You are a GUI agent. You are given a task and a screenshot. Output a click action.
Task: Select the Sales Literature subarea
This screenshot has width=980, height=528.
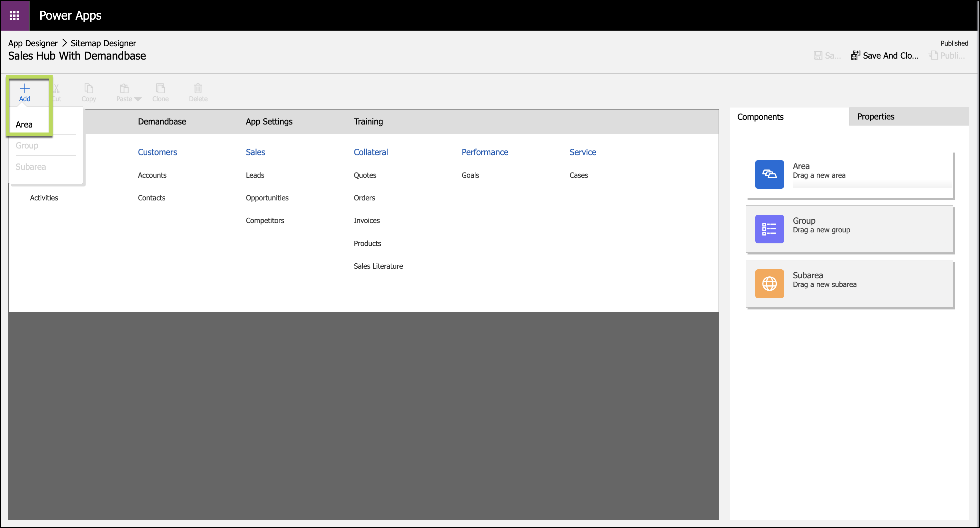[x=378, y=266]
